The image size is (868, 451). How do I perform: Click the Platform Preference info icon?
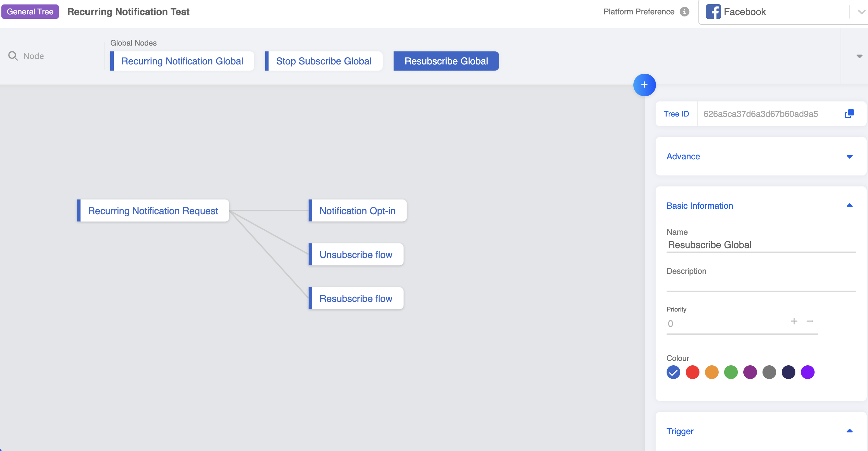(684, 12)
